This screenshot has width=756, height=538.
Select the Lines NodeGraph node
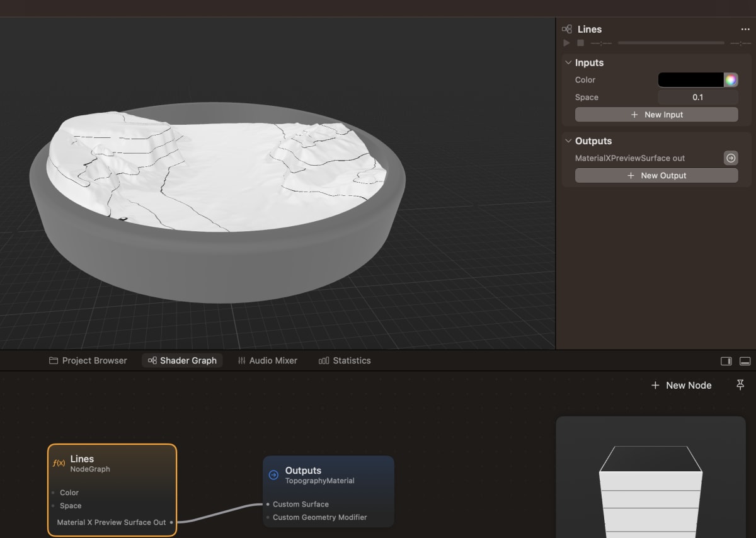(112, 490)
